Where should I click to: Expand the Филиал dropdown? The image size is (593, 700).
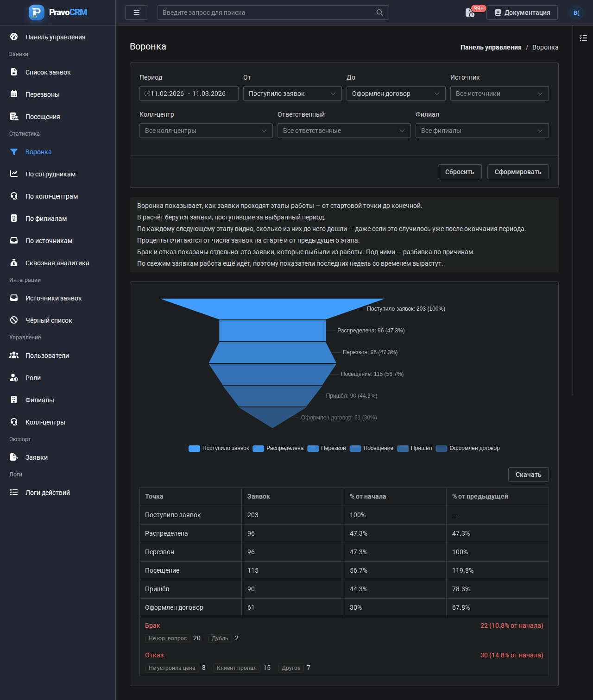click(482, 131)
